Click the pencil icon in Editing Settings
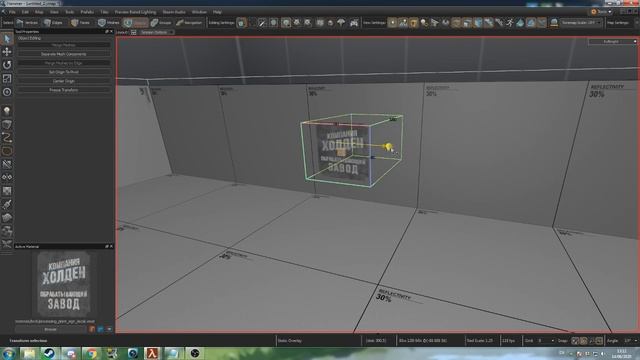The image size is (640, 360). point(262,23)
